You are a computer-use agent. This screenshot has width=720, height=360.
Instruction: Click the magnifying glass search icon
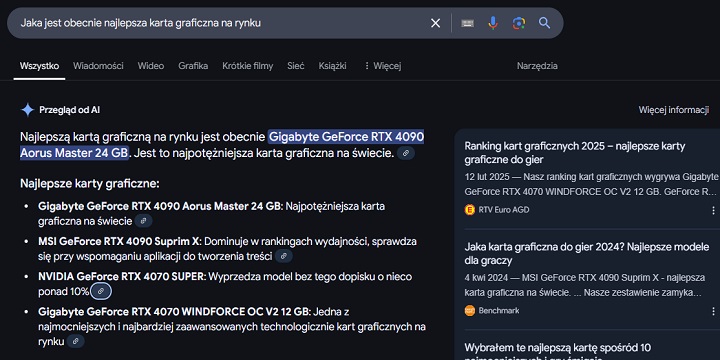click(x=545, y=23)
